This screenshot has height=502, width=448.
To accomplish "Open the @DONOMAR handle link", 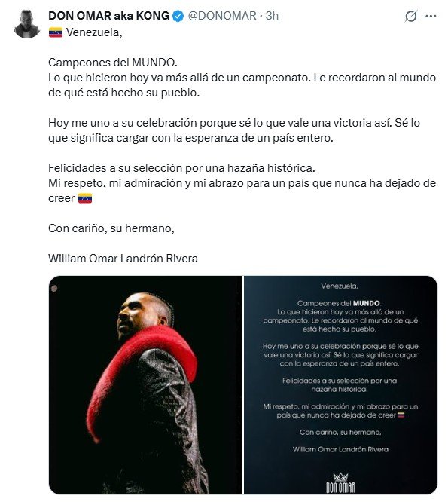I will (x=222, y=16).
